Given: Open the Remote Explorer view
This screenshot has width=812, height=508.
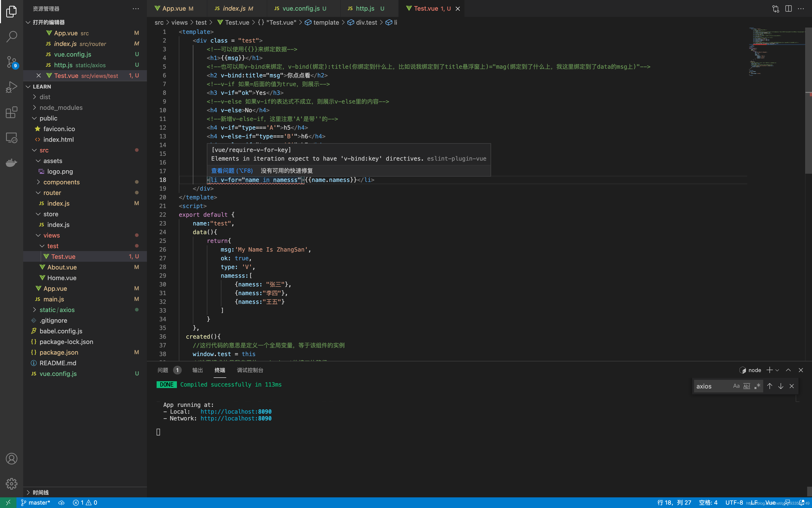Looking at the screenshot, I should 11,137.
